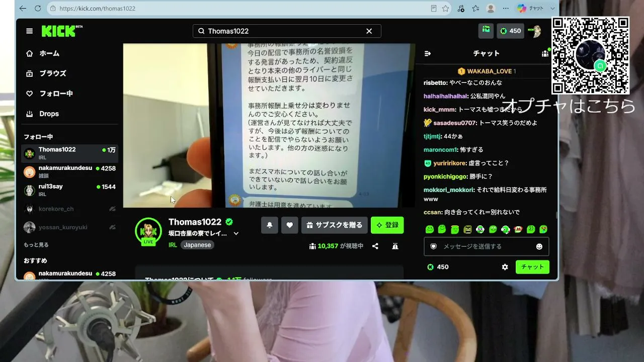Click the browser address bar URL

tap(97, 9)
